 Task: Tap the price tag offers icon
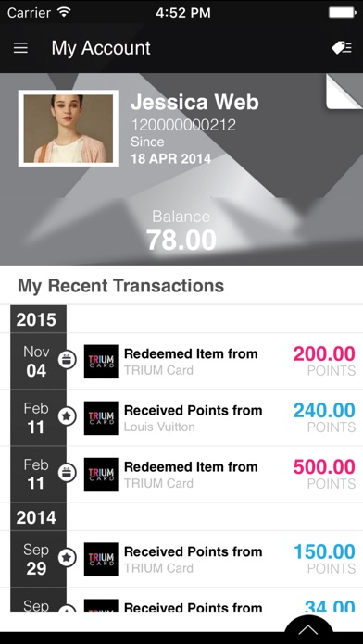[x=342, y=48]
